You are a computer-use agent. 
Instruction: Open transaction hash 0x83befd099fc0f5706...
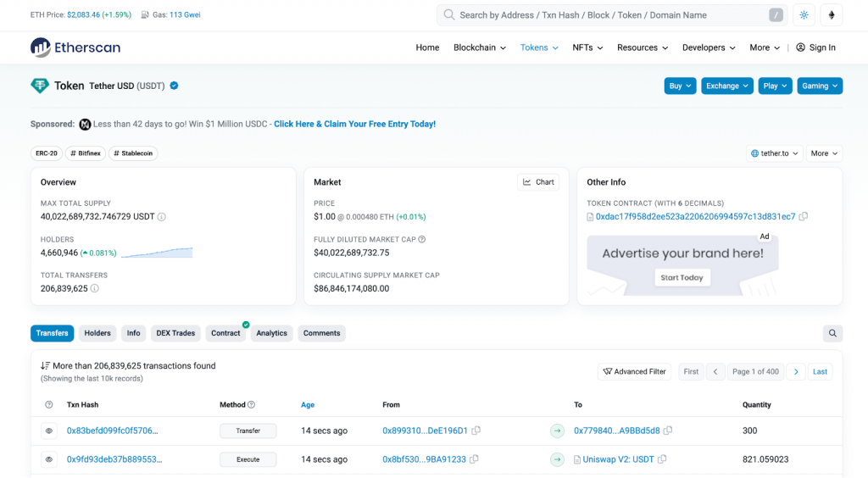113,431
